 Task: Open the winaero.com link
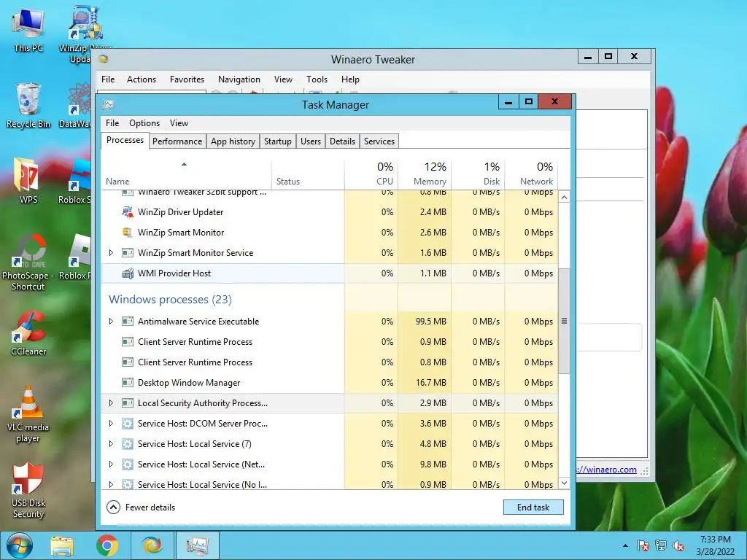(x=606, y=470)
